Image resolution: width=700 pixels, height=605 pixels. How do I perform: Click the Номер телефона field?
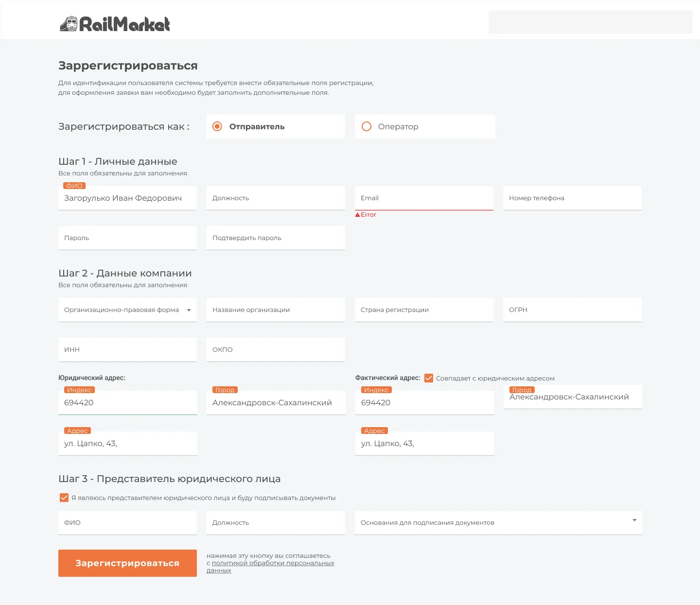(572, 198)
